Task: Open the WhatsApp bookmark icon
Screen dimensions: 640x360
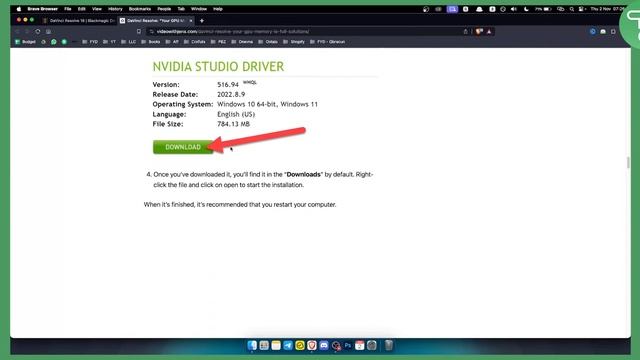Action: pyautogui.click(x=53, y=42)
